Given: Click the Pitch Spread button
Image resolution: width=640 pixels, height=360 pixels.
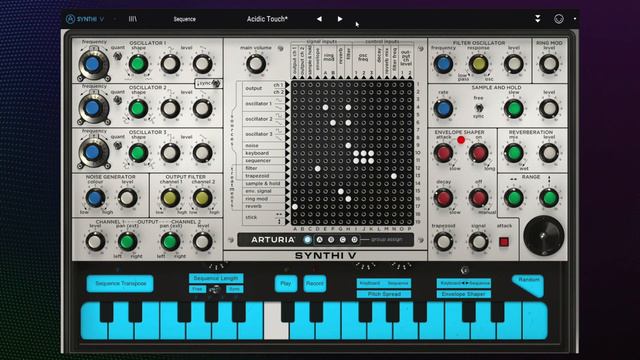Looking at the screenshot, I should (384, 294).
